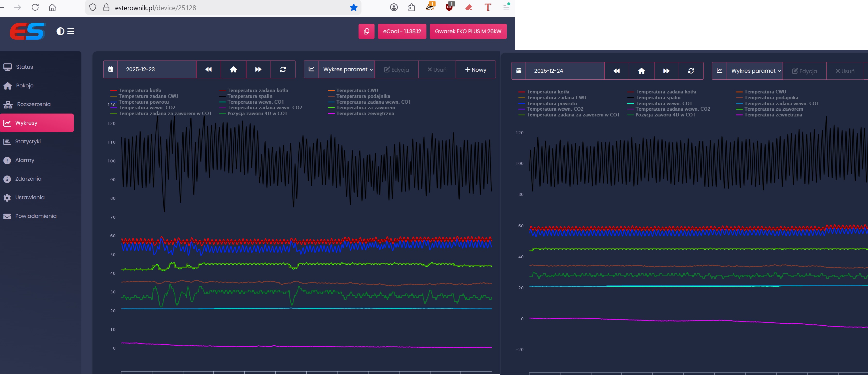Click the Gwarek EKO PLUS M 26kW button
Screen dimensions: 868x375
coord(468,31)
